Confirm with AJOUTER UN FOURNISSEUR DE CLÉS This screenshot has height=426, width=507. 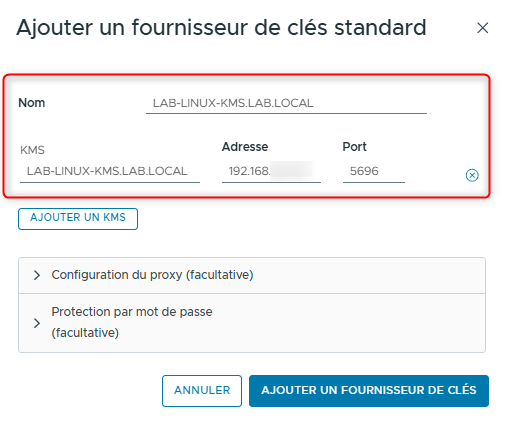pyautogui.click(x=369, y=391)
